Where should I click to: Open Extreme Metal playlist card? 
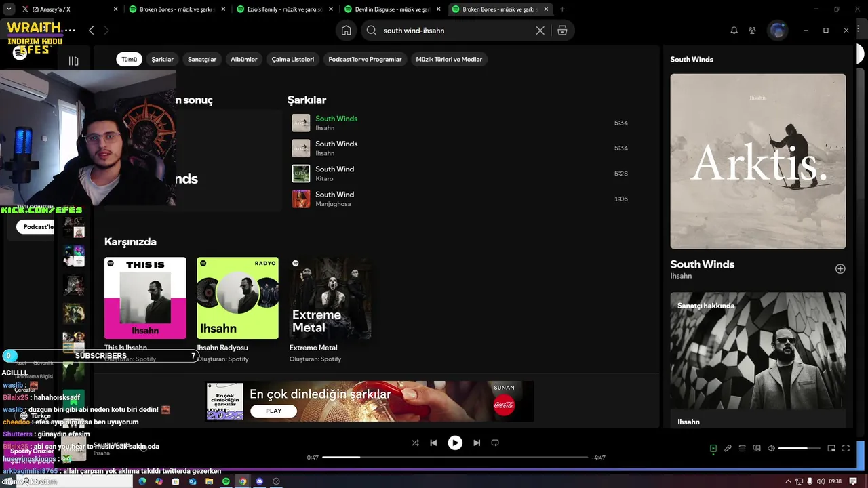[x=330, y=309]
